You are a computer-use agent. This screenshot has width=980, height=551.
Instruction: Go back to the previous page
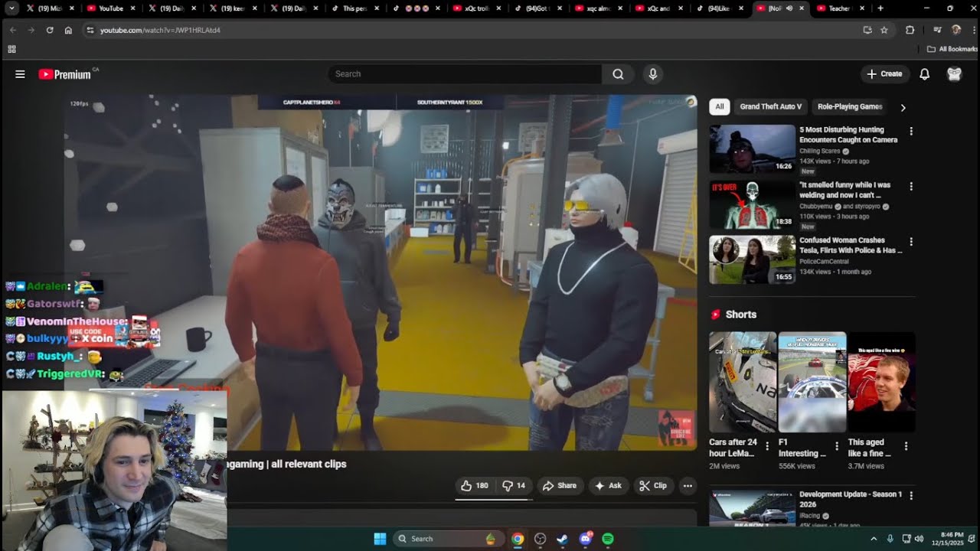point(13,30)
